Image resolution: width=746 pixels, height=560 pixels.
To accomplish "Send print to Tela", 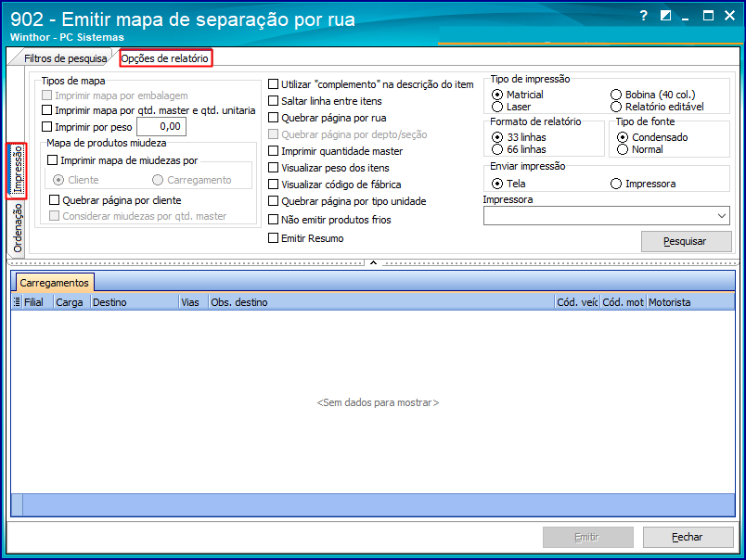I will tap(497, 184).
